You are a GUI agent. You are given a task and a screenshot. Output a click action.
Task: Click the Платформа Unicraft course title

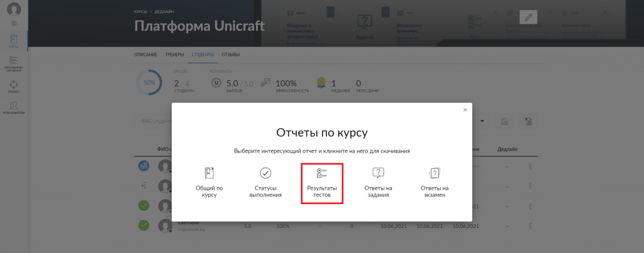click(x=199, y=26)
